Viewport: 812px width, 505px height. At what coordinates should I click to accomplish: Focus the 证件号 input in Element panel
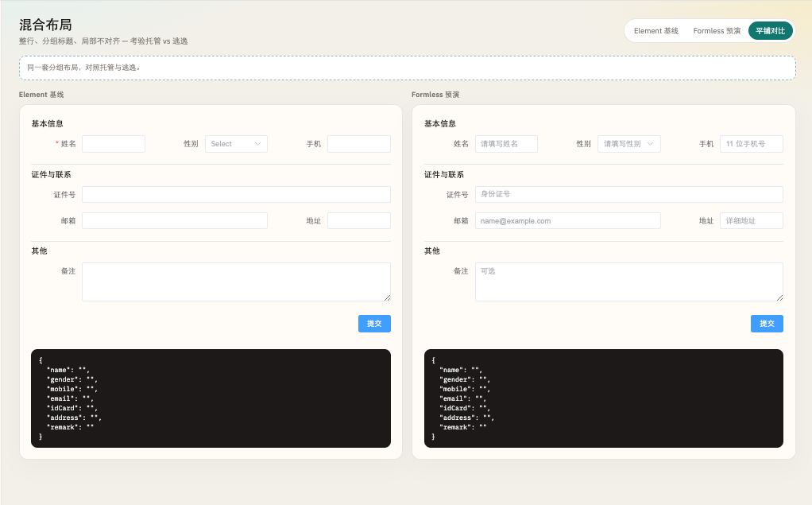[236, 194]
